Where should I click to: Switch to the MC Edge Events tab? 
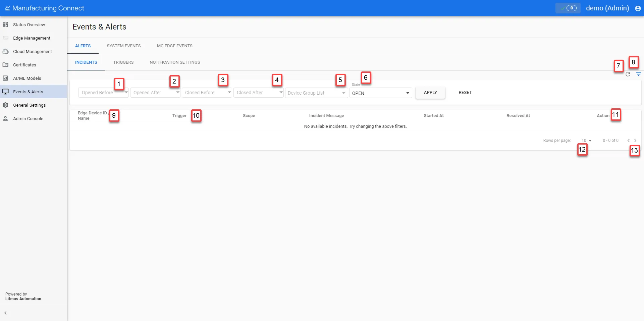[x=175, y=46]
